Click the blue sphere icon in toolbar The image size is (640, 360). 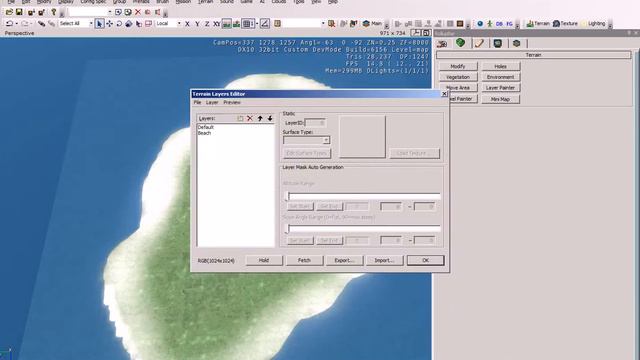(480, 24)
